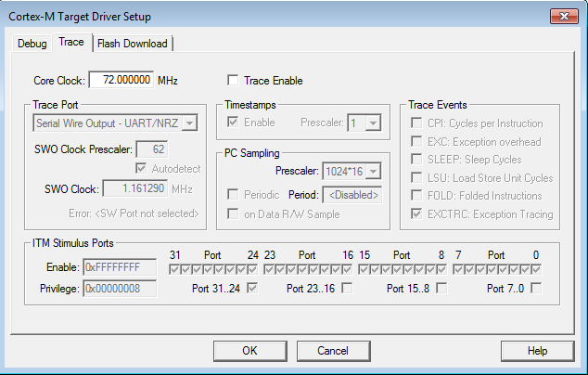Switch to the Debug tab
The width and height of the screenshot is (588, 375).
tap(32, 44)
